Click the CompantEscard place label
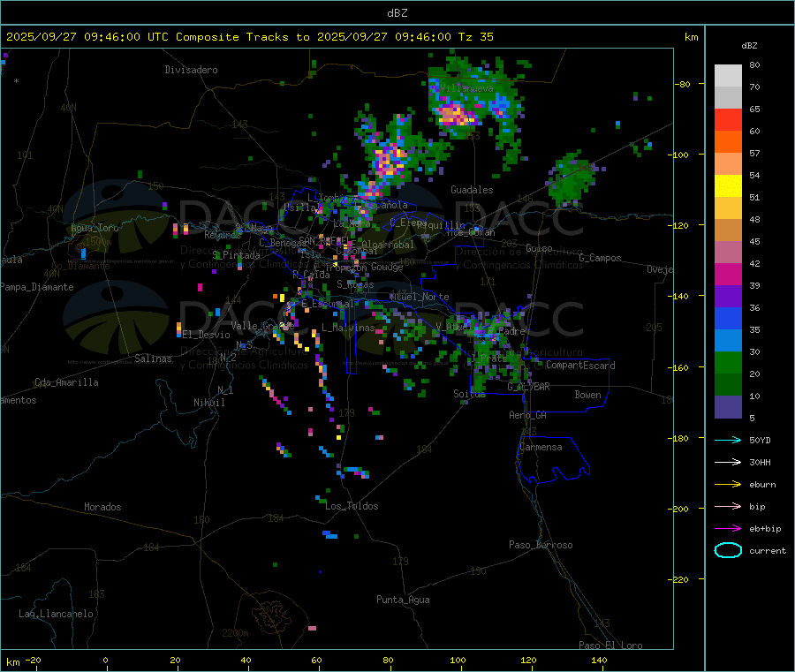795x672 pixels. point(580,366)
